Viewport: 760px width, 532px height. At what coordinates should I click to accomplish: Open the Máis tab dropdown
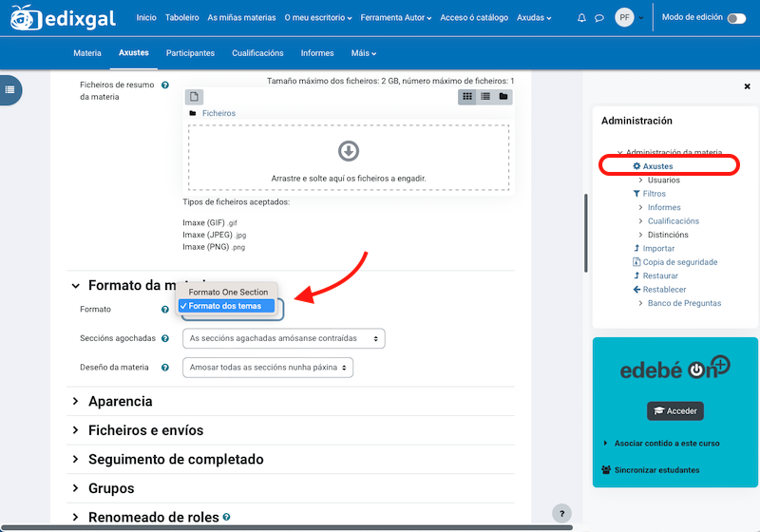point(364,53)
